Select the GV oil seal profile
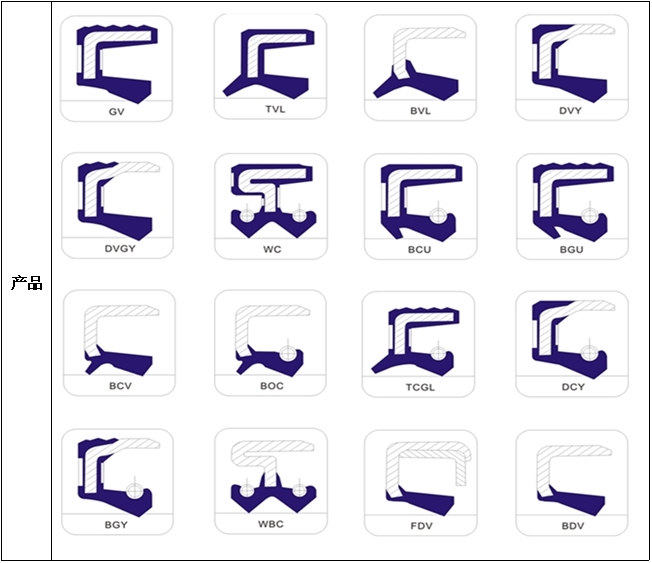Screen dimensions: 652x563 [116, 69]
